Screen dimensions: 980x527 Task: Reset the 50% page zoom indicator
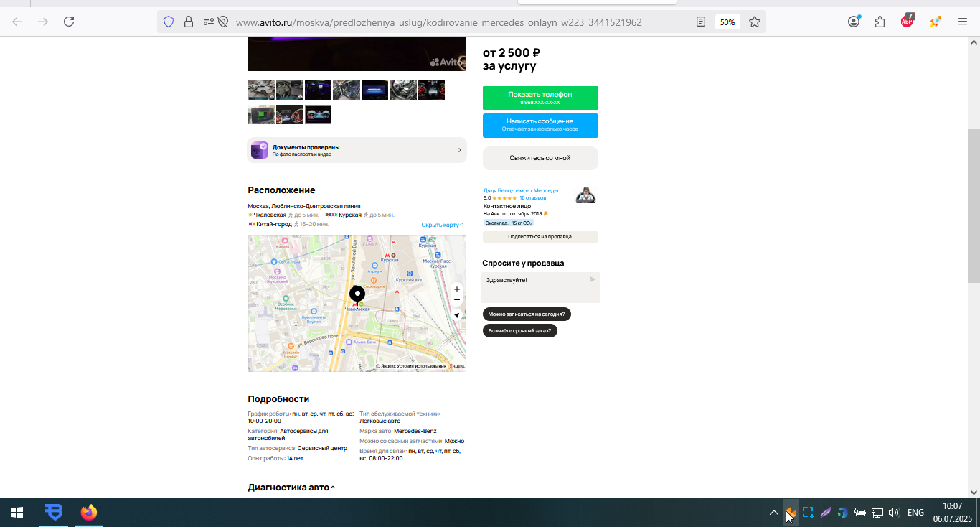tap(727, 22)
